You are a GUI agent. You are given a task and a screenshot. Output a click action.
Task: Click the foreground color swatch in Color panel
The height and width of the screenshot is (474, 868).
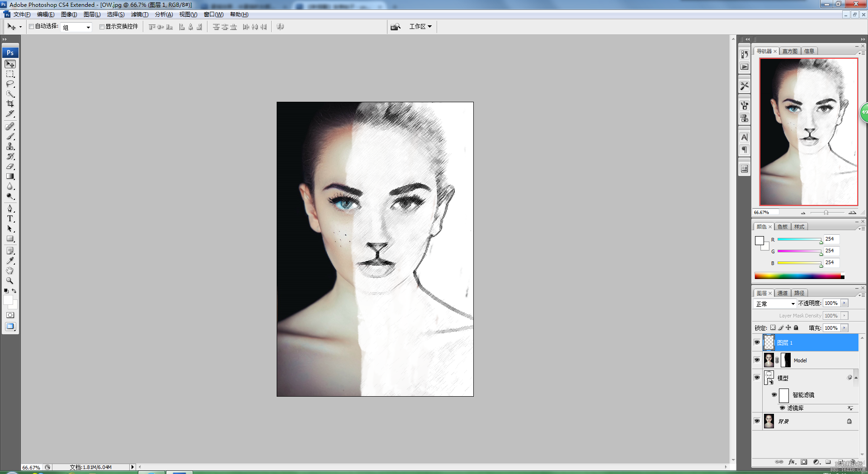tap(759, 241)
